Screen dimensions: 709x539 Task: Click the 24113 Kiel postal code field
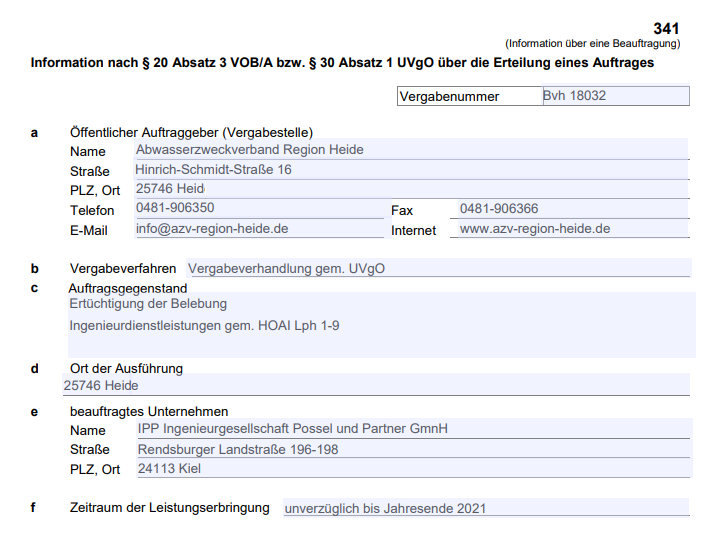point(411,469)
